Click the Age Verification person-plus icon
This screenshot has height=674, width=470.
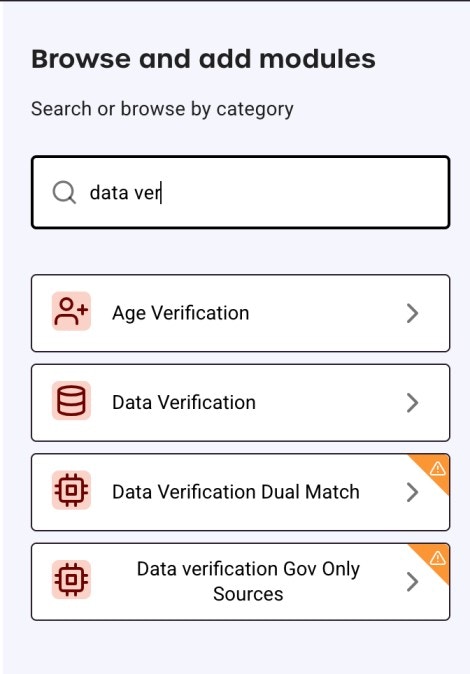(71, 311)
